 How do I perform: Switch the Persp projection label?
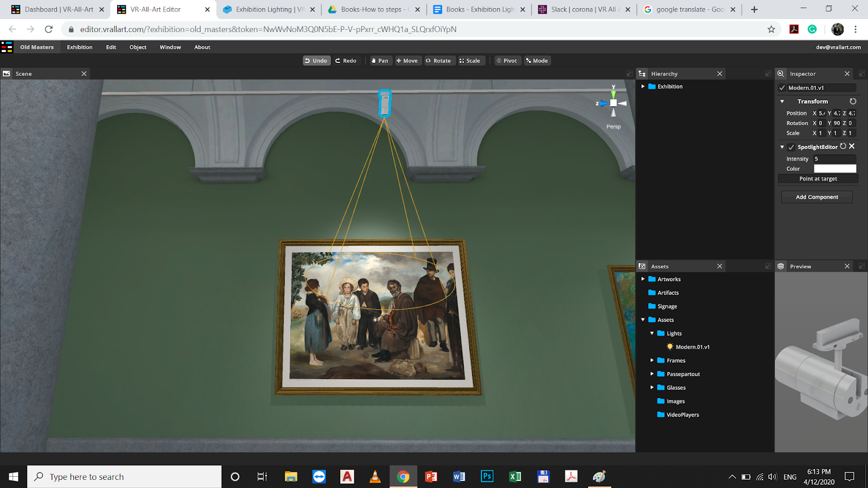point(614,127)
